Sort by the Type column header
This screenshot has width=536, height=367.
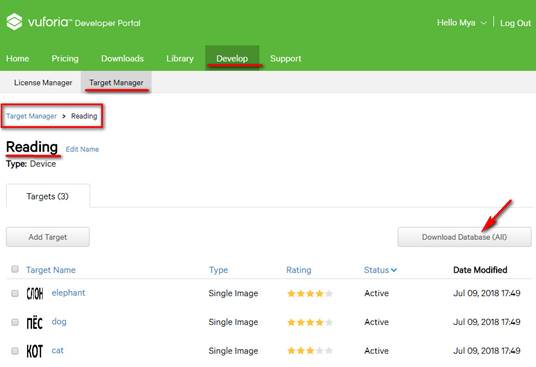tap(218, 270)
